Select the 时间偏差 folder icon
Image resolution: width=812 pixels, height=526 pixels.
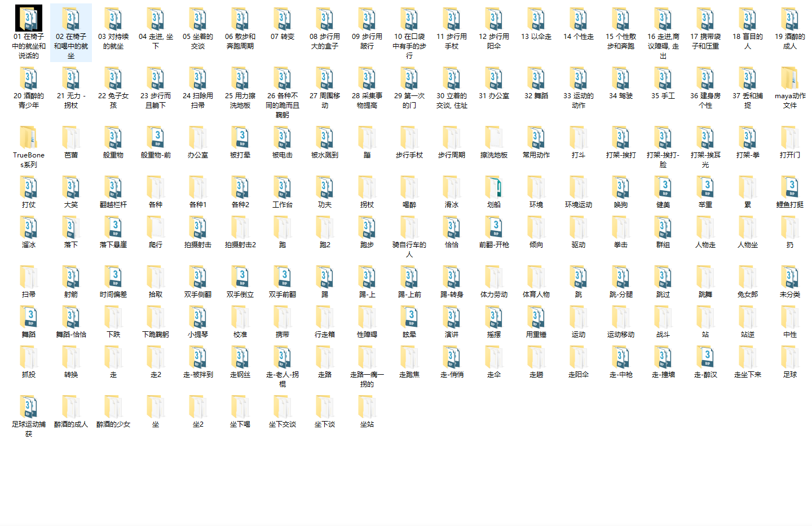[113, 277]
